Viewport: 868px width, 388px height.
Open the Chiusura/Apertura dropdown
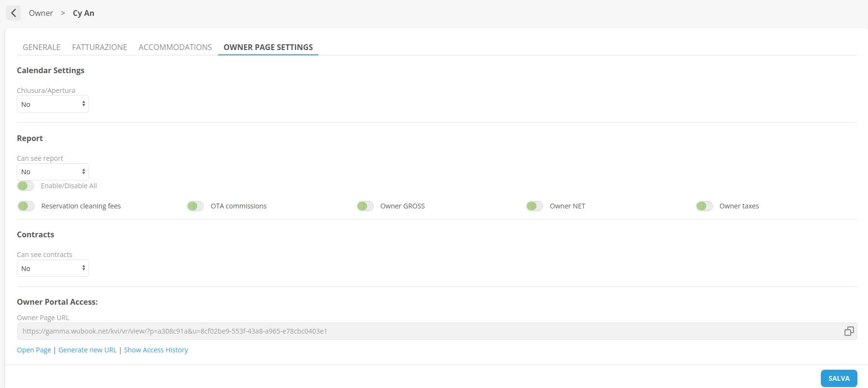click(x=53, y=104)
